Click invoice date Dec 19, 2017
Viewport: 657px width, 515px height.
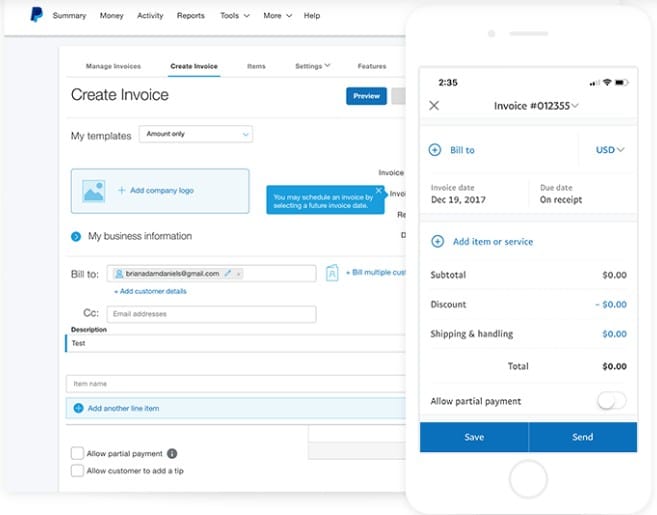[x=458, y=199]
